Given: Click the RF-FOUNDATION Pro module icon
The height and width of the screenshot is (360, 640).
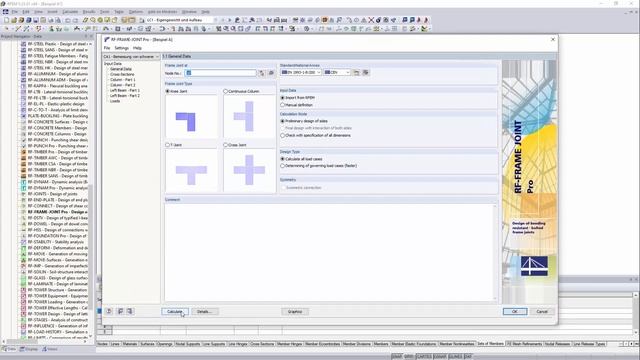Looking at the screenshot, I should (24, 236).
